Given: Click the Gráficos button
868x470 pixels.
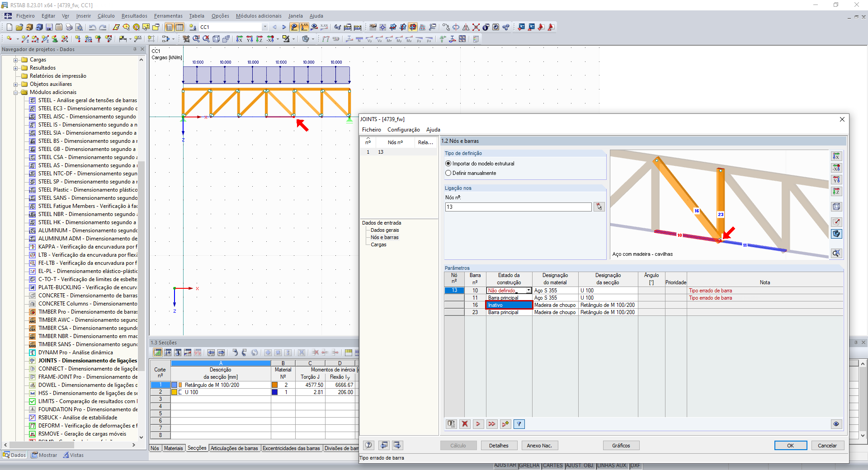Looking at the screenshot, I should tap(621, 446).
